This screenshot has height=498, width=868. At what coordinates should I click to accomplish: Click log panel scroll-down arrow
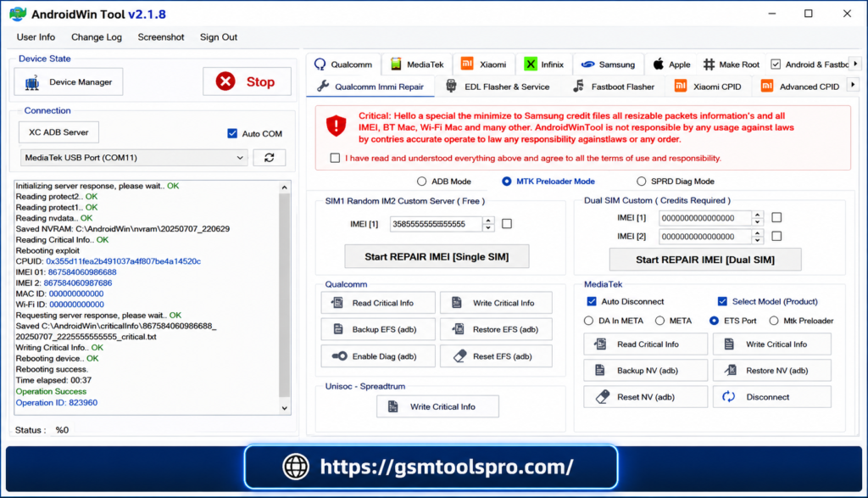coord(285,408)
